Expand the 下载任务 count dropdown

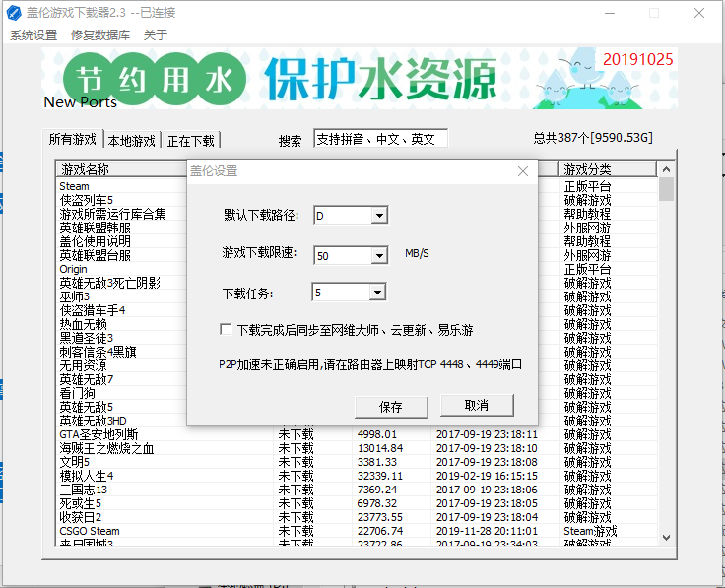tap(377, 293)
